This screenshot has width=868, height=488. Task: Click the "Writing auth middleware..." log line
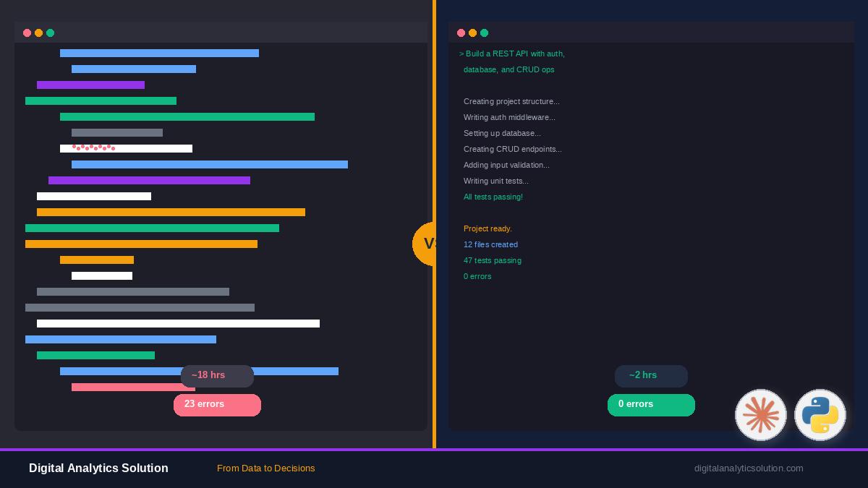click(x=509, y=117)
